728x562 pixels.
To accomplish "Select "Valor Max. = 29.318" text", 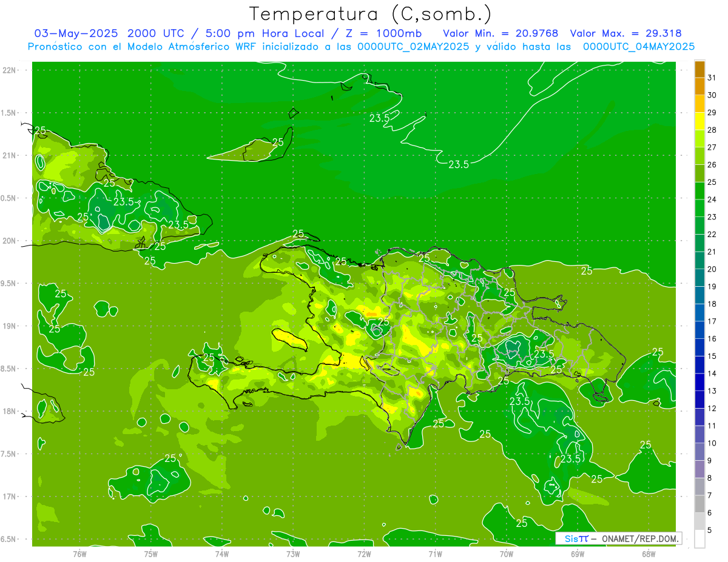I will pos(625,33).
